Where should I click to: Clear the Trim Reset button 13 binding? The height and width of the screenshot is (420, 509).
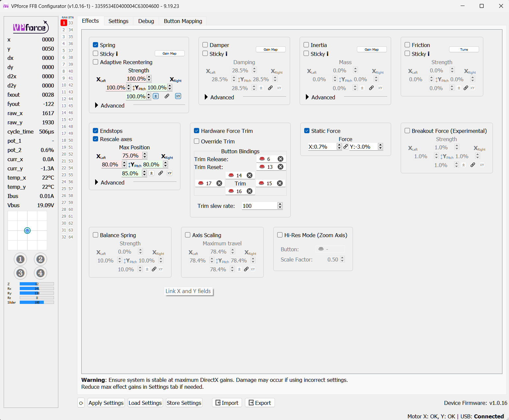[x=281, y=167]
